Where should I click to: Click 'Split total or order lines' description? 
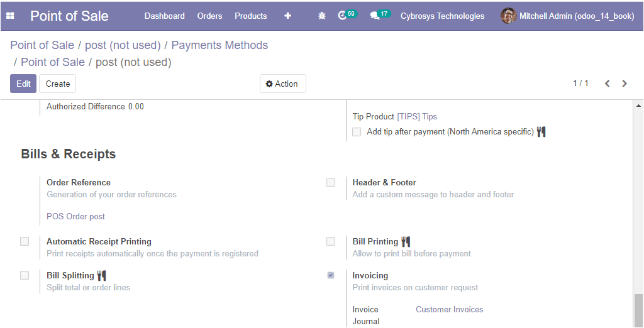click(x=88, y=287)
